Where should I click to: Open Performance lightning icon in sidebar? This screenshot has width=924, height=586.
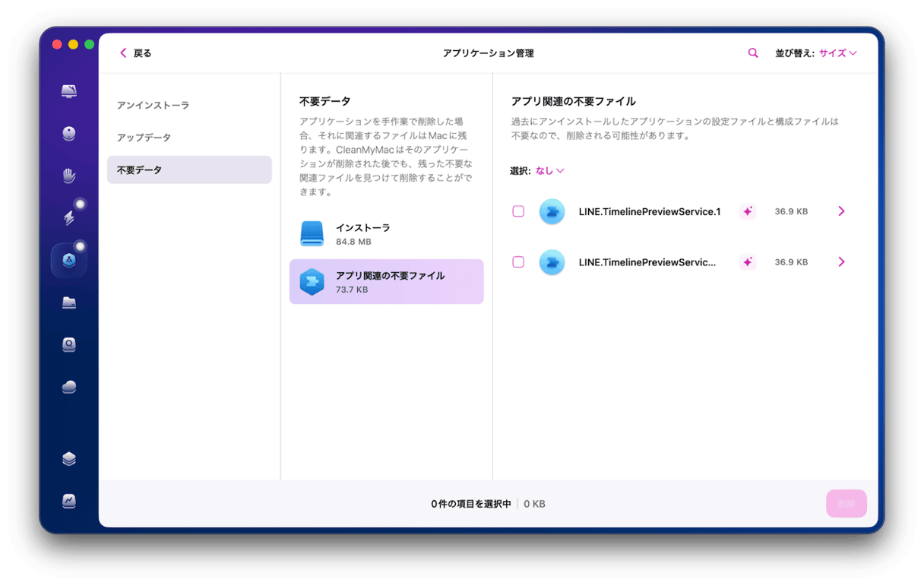pos(69,218)
